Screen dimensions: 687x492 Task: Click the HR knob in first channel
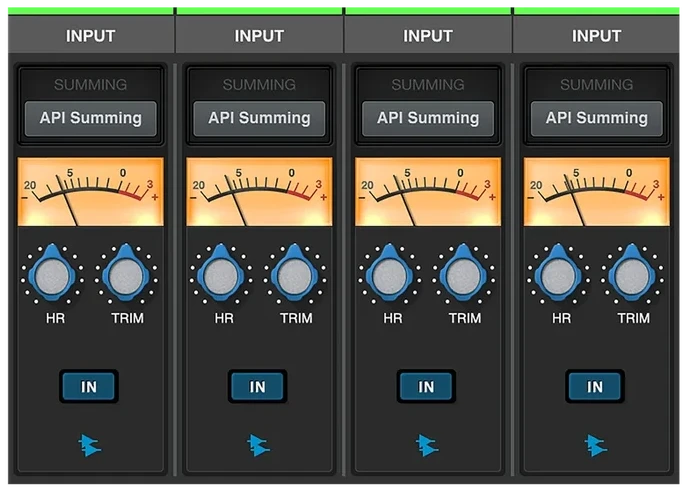(52, 275)
